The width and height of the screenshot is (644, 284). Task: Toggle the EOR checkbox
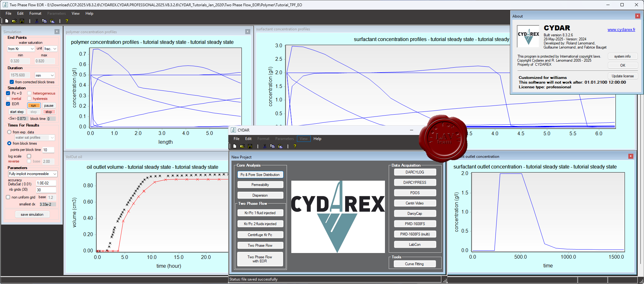pos(8,104)
